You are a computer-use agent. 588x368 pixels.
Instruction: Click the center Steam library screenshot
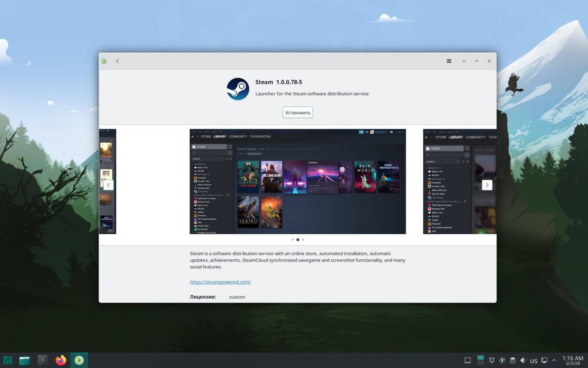[x=298, y=181]
